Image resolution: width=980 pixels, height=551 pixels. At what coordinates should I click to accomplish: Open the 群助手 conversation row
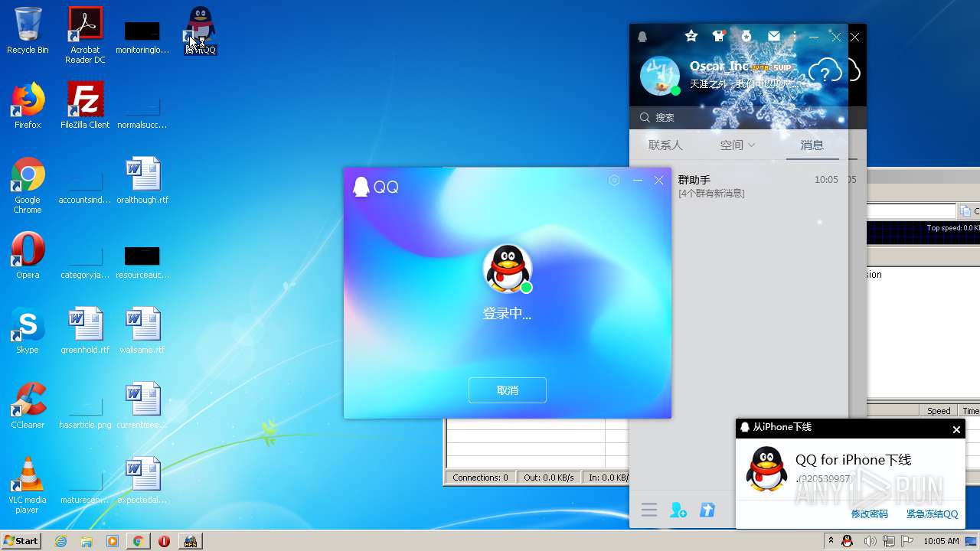click(739, 186)
